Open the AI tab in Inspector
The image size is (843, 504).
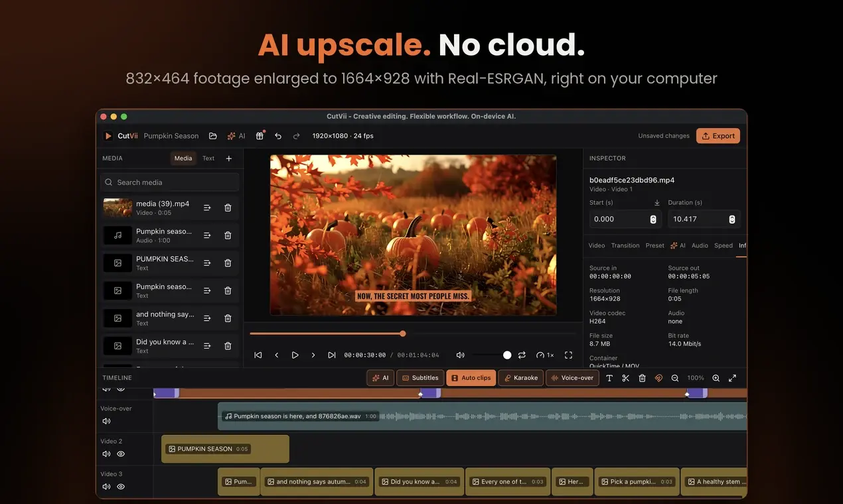click(678, 245)
